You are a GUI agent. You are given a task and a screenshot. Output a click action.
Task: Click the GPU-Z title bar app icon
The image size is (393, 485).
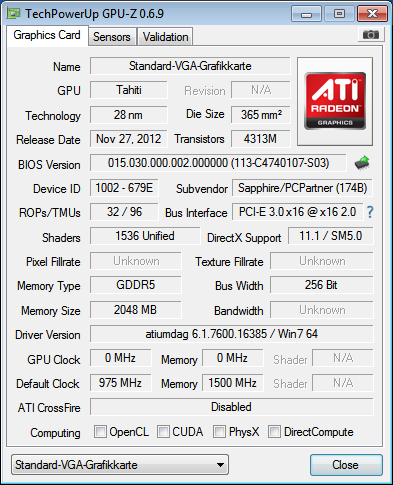click(x=14, y=13)
